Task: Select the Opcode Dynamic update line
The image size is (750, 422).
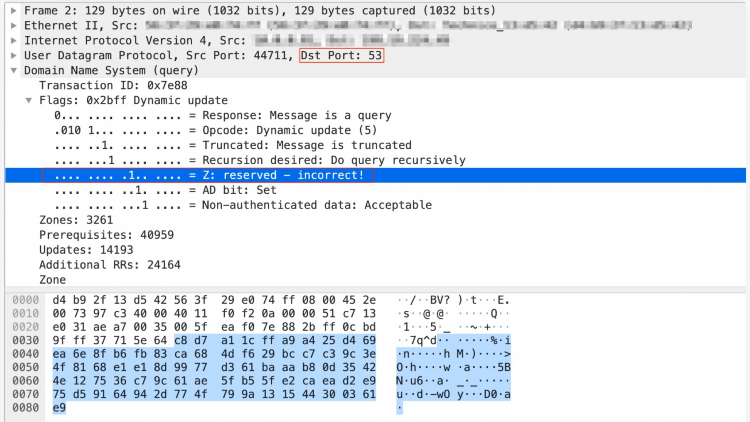Action: coord(215,130)
